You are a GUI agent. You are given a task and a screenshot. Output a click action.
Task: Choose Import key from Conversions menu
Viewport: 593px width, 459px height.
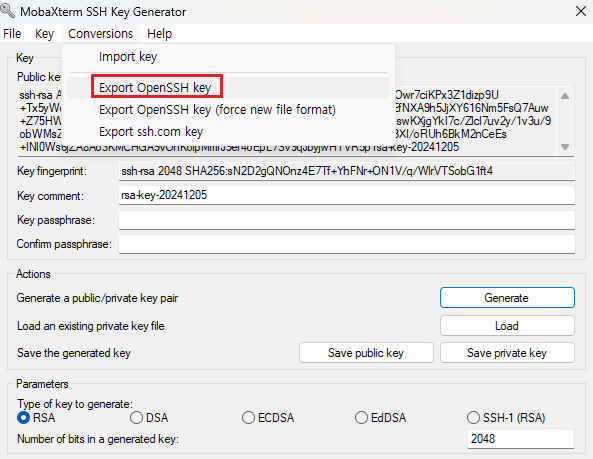[228, 57]
